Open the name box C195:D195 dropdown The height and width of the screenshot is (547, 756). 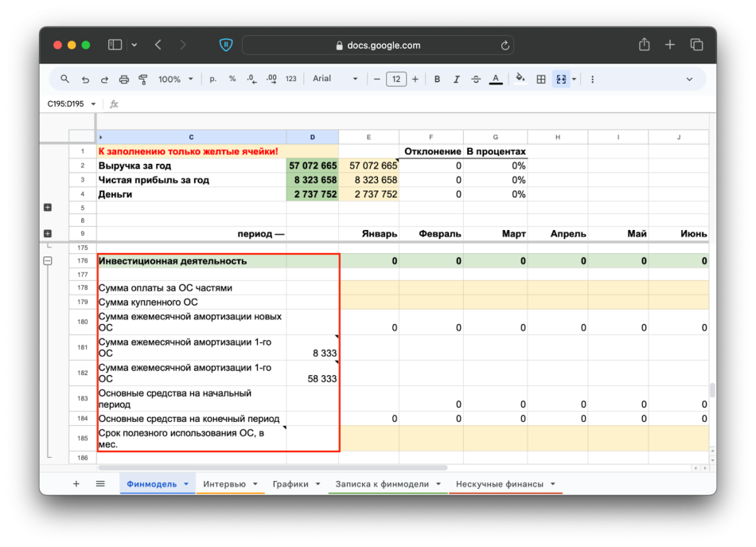click(x=93, y=104)
